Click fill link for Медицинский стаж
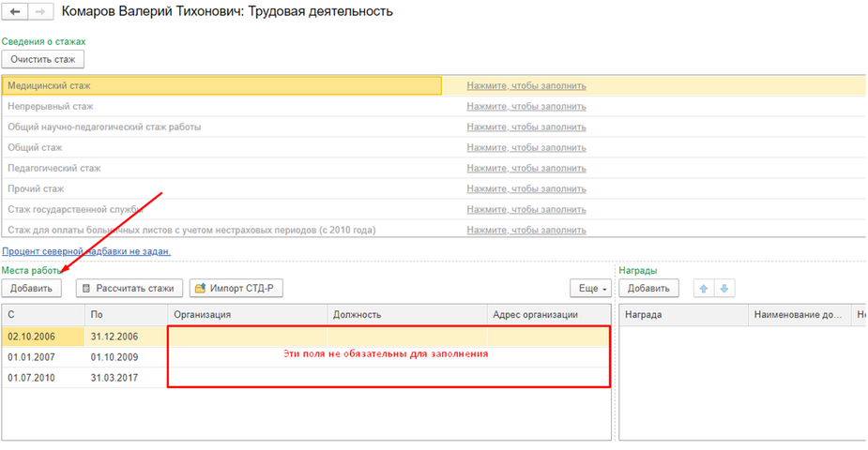Image resolution: width=868 pixels, height=450 pixels. (526, 85)
